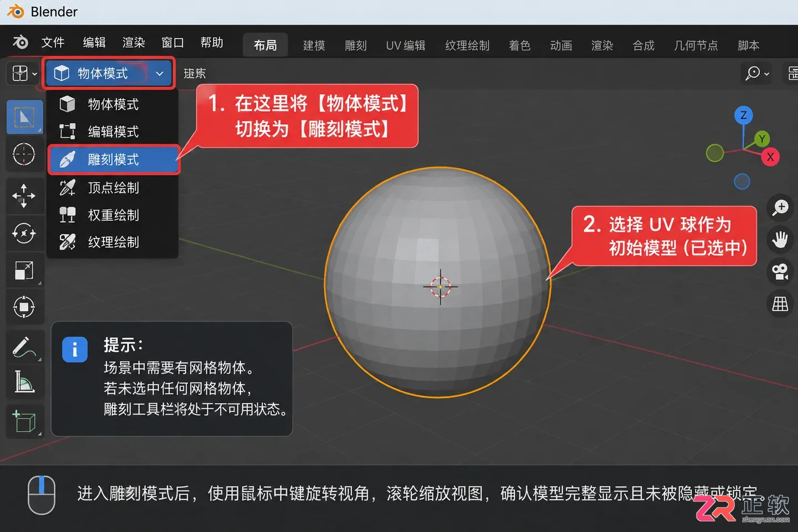Choose the Move tool in the toolbar
This screenshot has width=798, height=532.
24,196
